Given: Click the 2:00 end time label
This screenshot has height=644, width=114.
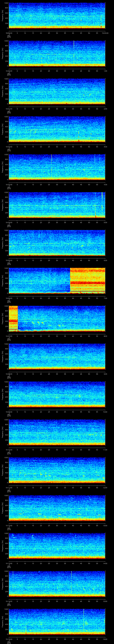Looking at the screenshot, I should pyautogui.click(x=105, y=109).
